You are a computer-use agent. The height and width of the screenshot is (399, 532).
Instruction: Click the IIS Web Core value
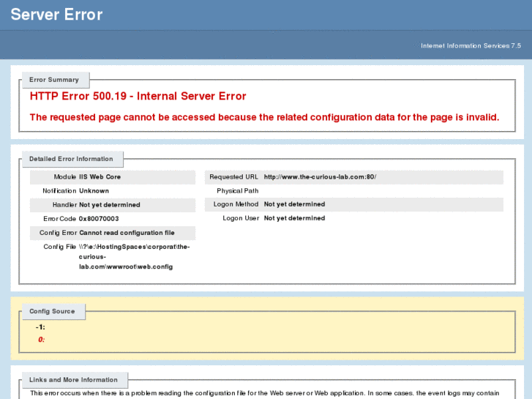(x=100, y=177)
